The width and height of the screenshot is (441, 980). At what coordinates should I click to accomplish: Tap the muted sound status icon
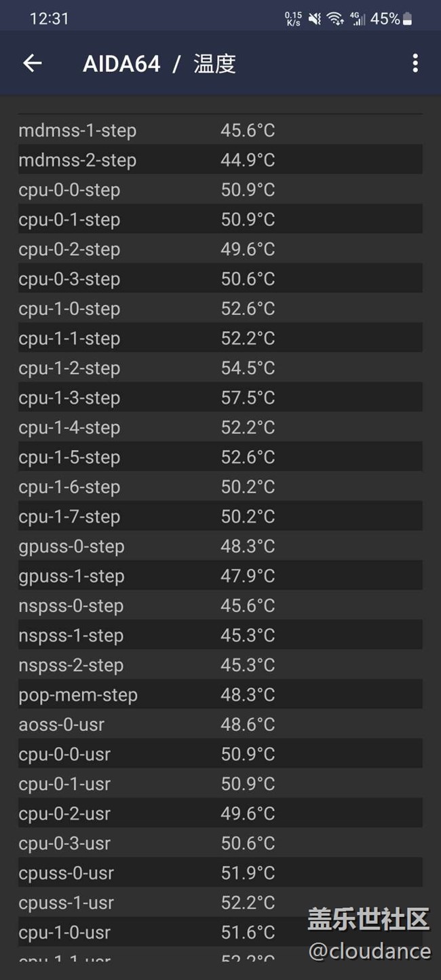point(315,19)
